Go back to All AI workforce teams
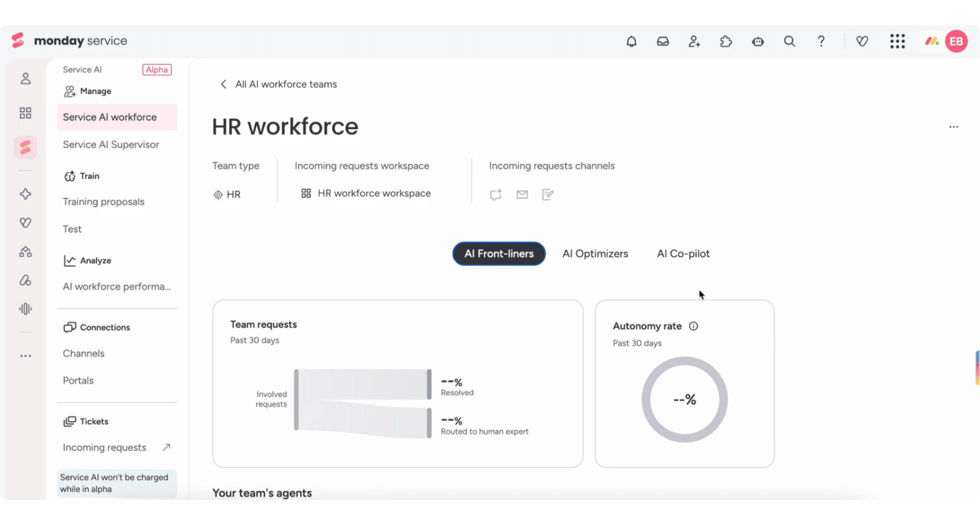This screenshot has height=525, width=980. point(278,84)
